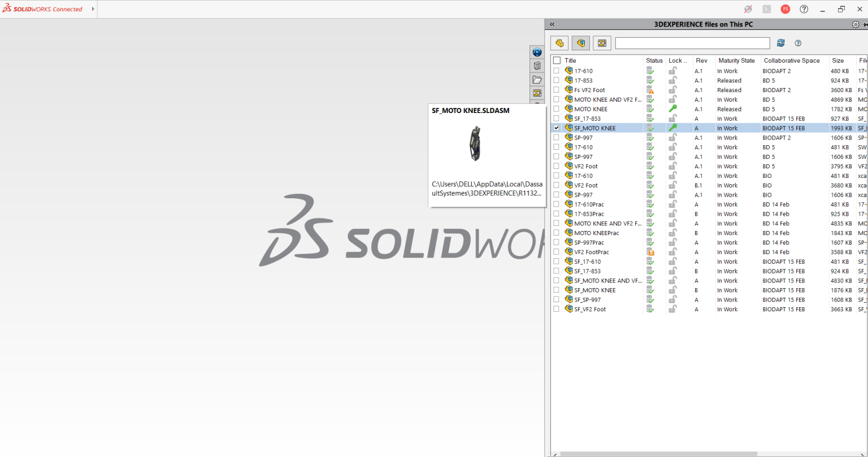Click the search field in the files panel
The image size is (868, 457).
[692, 43]
